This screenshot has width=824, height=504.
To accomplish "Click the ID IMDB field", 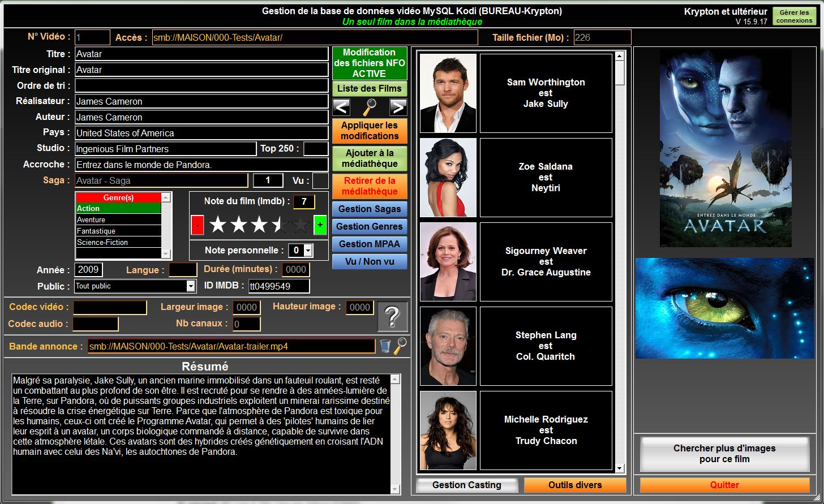I will tap(279, 286).
